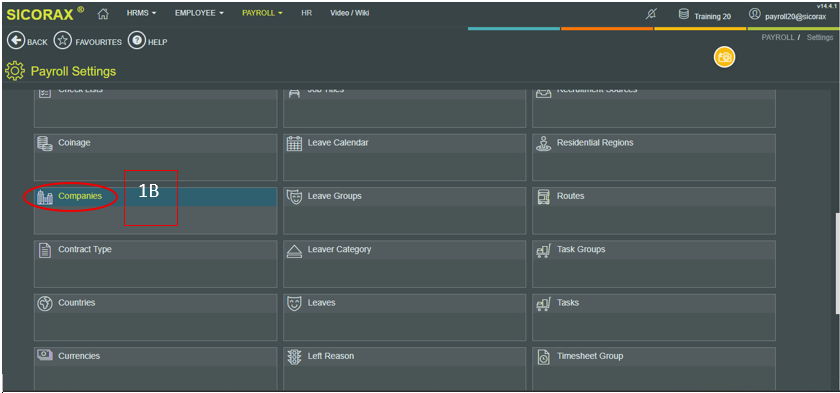Open the Coinage settings tile
The image size is (840, 393).
click(155, 157)
